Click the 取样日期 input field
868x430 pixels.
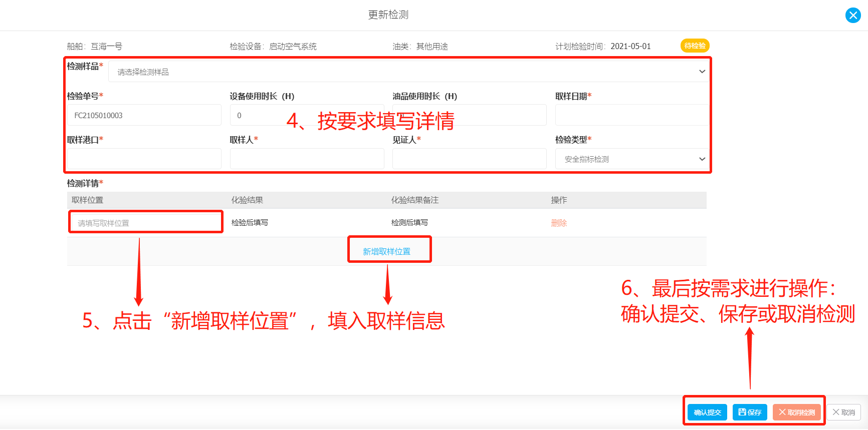coord(632,115)
